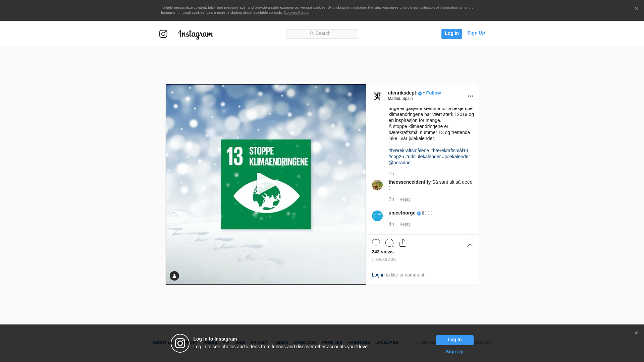
Task: Click the heart like icon
Action: point(376,243)
